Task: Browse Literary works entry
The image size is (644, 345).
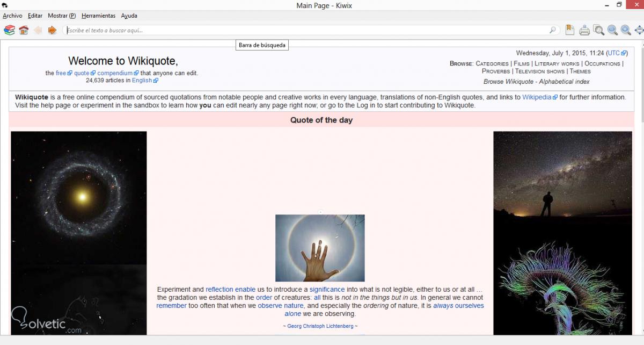Action: (x=557, y=63)
